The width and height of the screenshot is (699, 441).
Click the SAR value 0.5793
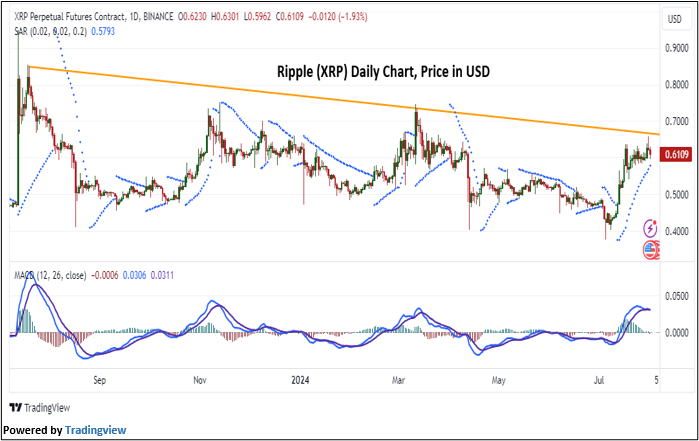coord(103,32)
